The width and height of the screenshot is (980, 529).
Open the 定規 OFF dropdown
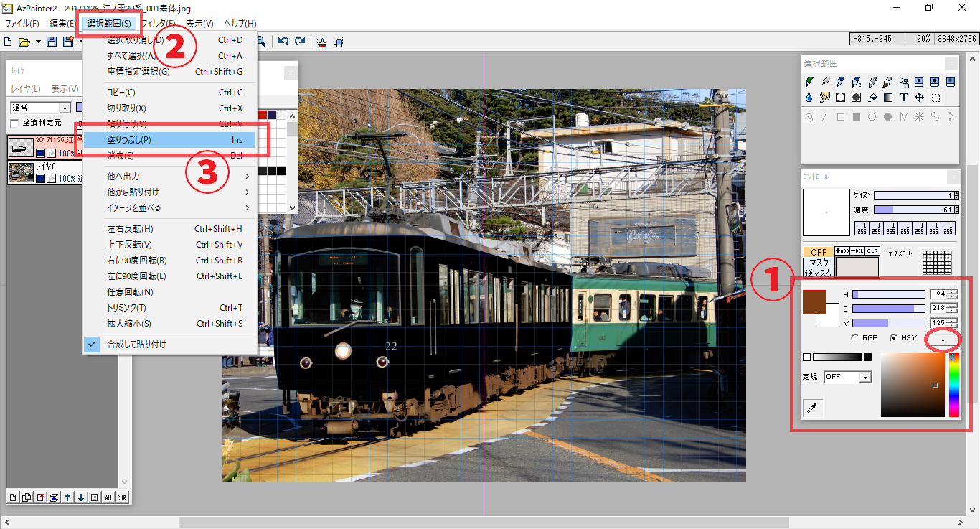point(847,377)
